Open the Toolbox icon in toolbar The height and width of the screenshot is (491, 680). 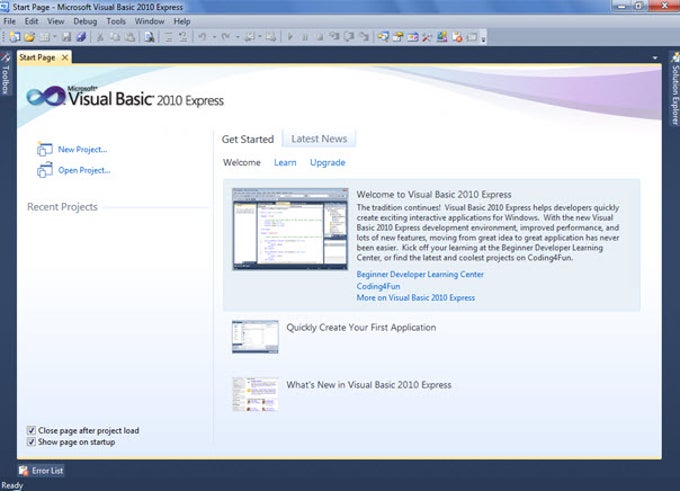(427, 37)
